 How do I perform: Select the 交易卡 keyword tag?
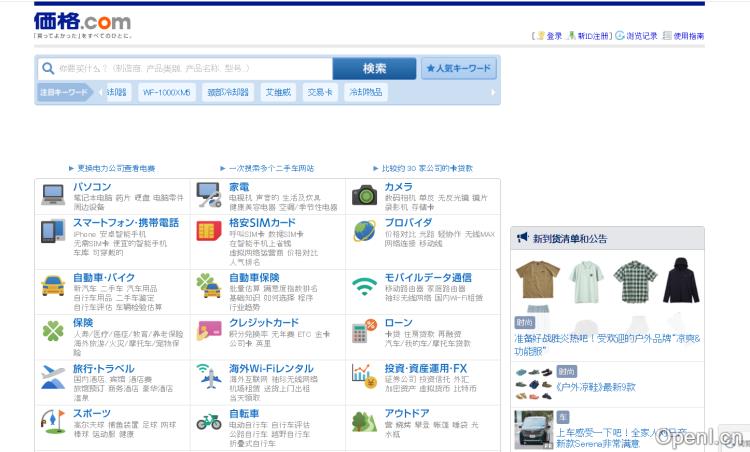[x=320, y=92]
